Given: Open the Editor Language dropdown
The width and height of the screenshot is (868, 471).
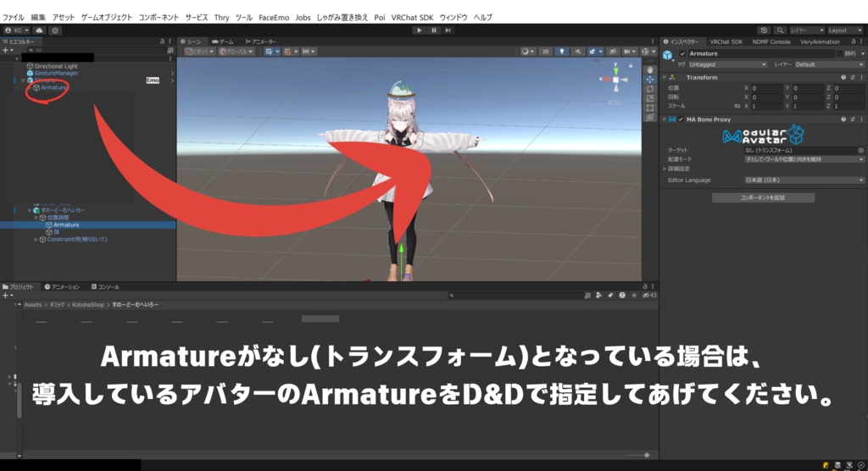Looking at the screenshot, I should 804,180.
